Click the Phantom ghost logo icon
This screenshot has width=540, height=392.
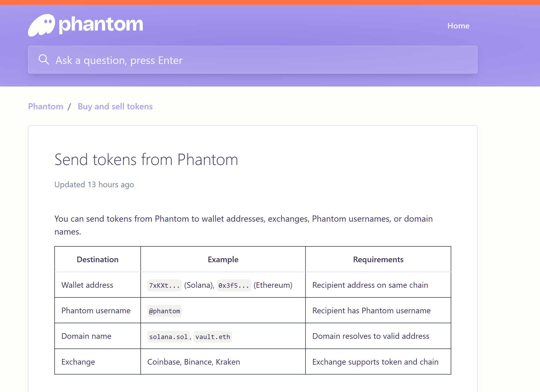(x=41, y=25)
